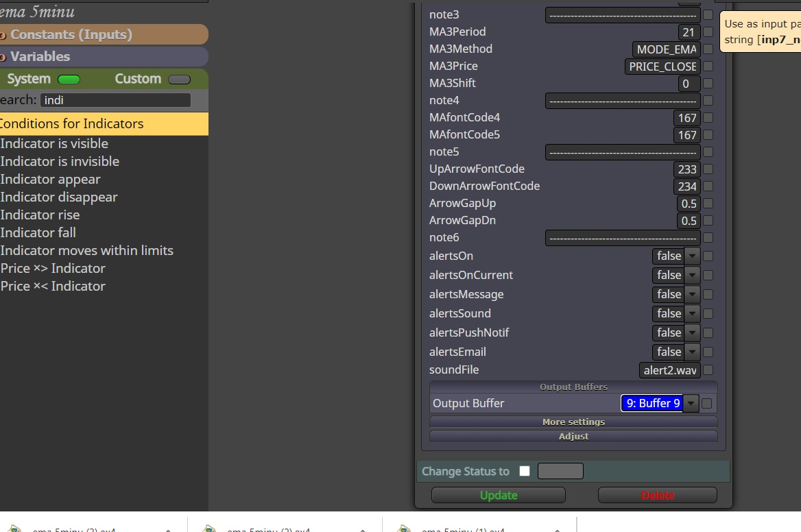Tick the checkbox beside note3

point(708,15)
